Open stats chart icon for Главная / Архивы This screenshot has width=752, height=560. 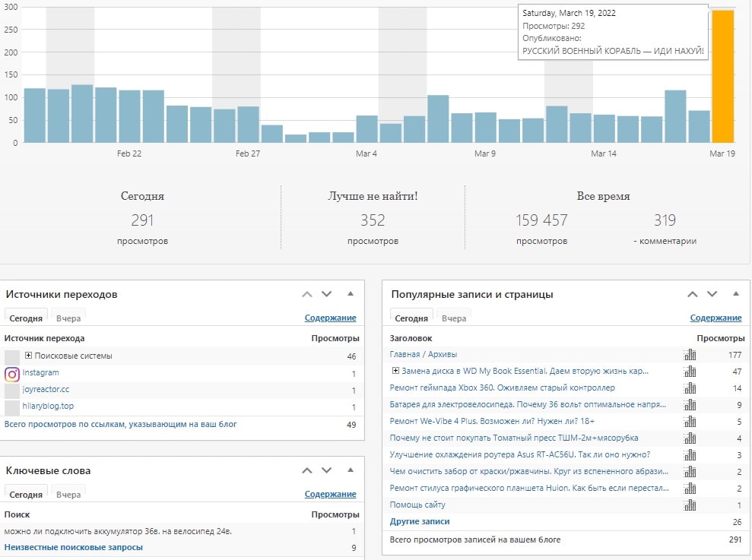[x=690, y=355]
